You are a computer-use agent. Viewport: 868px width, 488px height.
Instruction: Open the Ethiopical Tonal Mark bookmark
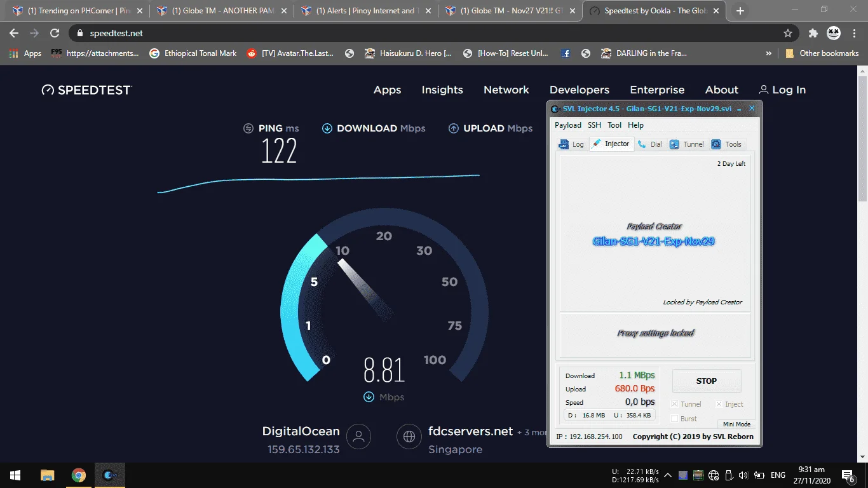[x=193, y=53]
